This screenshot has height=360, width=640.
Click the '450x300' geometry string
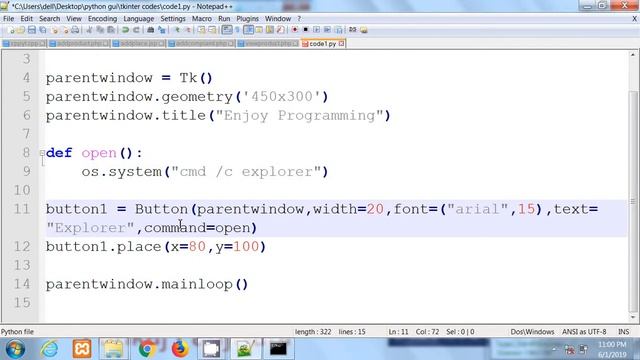(x=282, y=97)
